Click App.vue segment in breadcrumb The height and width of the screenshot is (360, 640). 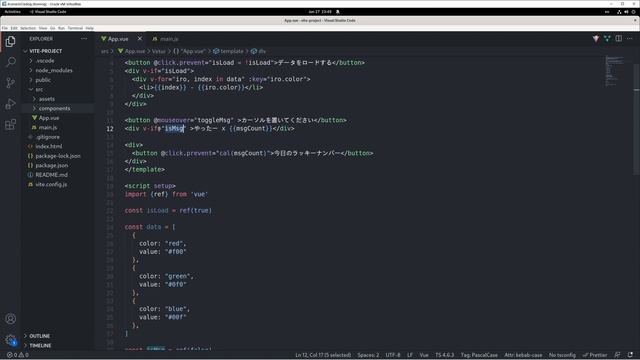coord(131,51)
